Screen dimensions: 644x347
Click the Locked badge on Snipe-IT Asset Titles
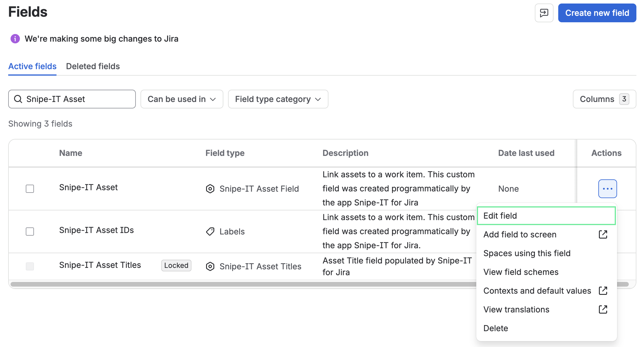click(176, 266)
